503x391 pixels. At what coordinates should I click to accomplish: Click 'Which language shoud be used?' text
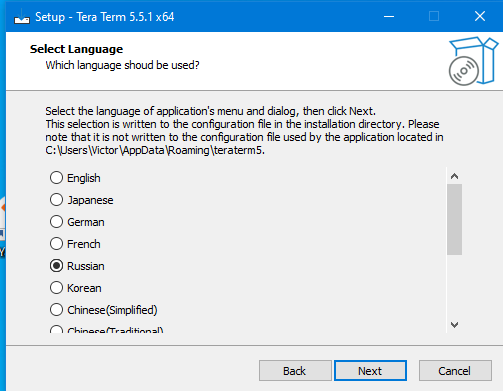click(122, 65)
